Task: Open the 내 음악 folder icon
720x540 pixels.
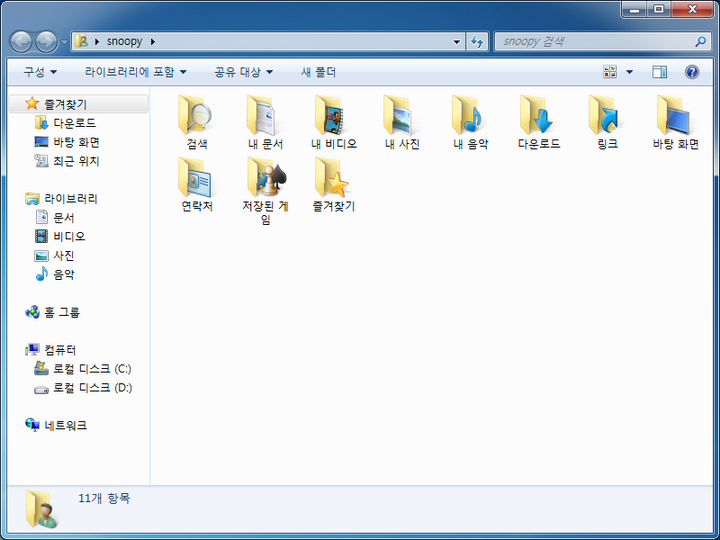Action: pos(469,115)
